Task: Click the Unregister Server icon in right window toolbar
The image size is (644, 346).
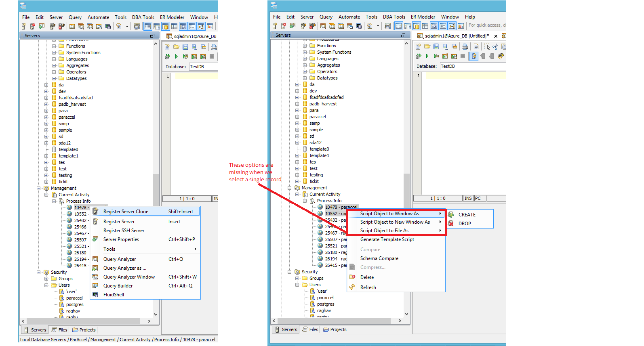Action: [284, 26]
